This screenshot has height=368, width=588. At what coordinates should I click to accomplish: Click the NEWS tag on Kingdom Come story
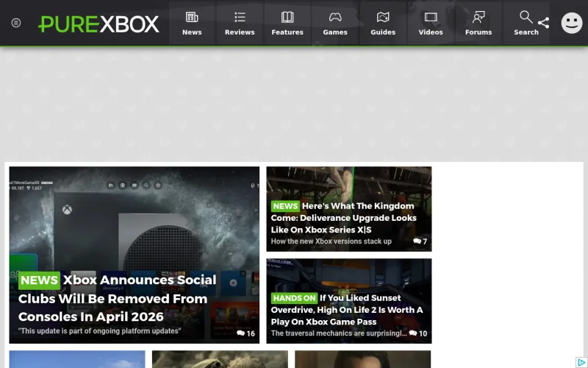tap(285, 206)
